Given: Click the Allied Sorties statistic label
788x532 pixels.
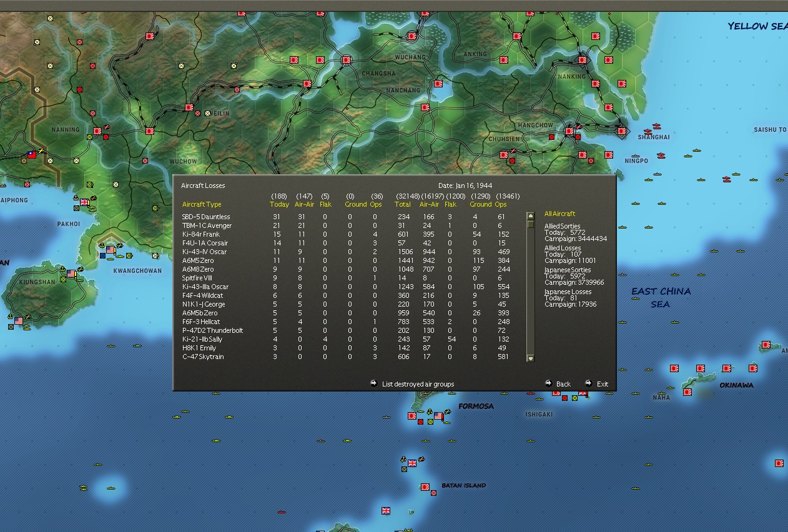Looking at the screenshot, I should (562, 226).
